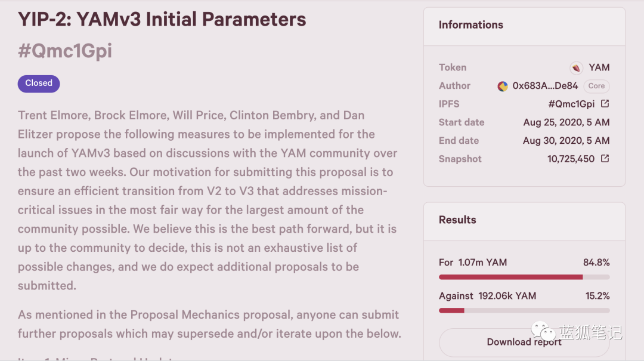The height and width of the screenshot is (361, 644).
Task: Open snapshot block 10,725,450
Action: click(571, 159)
